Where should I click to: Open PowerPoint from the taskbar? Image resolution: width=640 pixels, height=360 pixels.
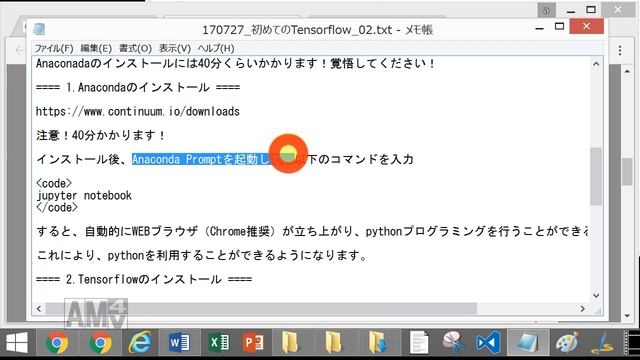[x=253, y=343]
